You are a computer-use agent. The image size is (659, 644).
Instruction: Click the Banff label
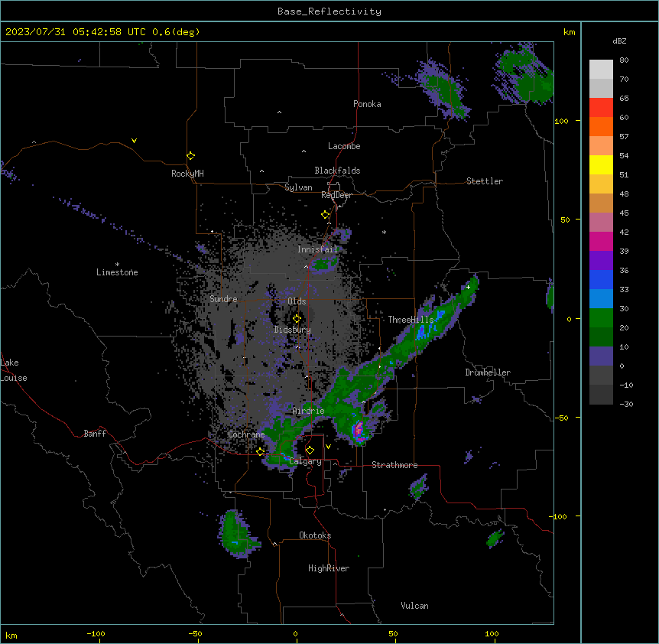[x=95, y=434]
